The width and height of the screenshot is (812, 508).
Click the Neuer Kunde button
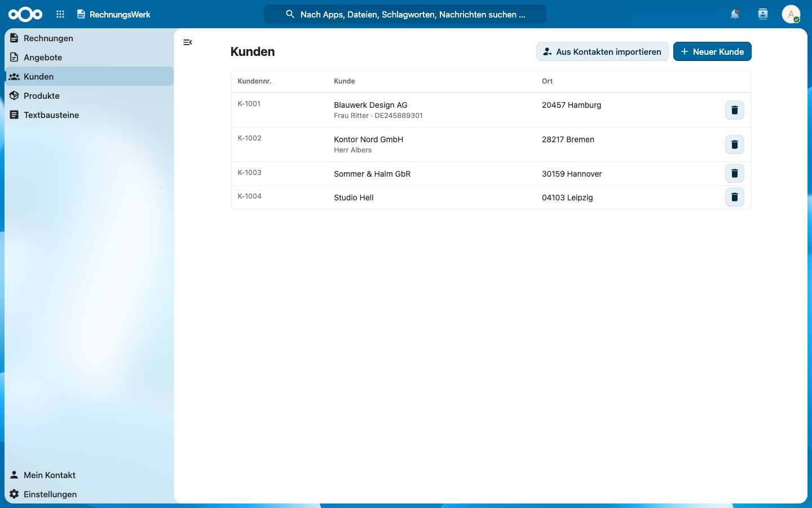pyautogui.click(x=712, y=51)
